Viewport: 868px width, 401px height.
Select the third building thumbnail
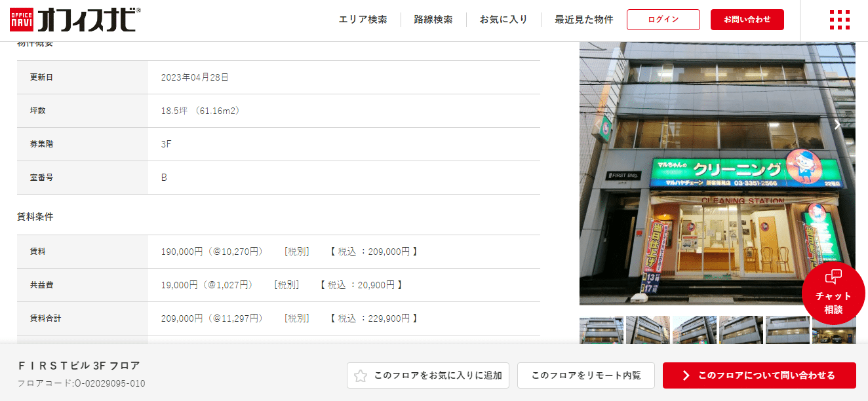coord(694,330)
